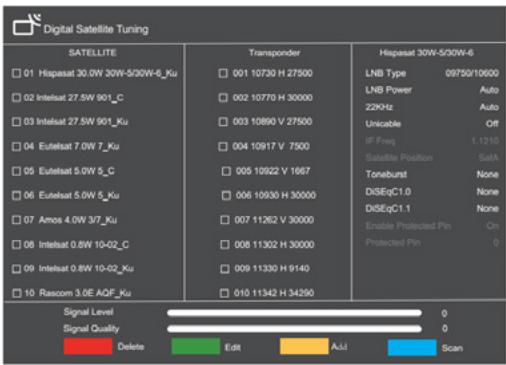The image size is (506, 365).
Task: Tick checkbox for 10 Rascom 3.0E AQF_Ku
Action: point(17,293)
